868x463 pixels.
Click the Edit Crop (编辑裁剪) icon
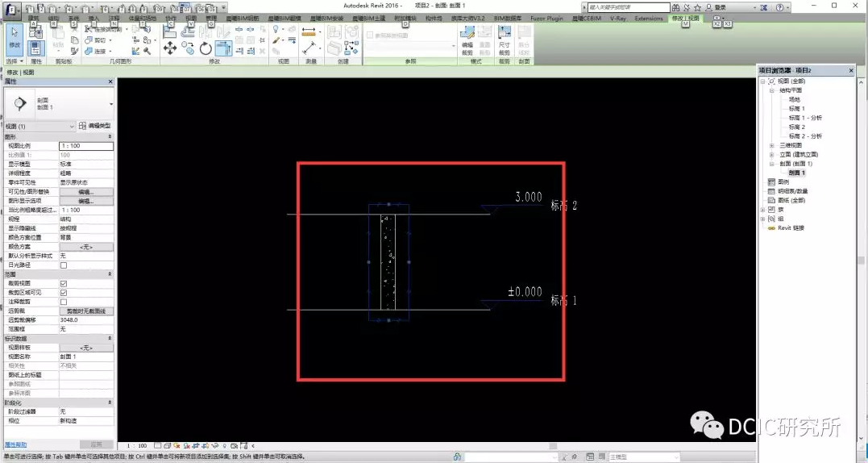(467, 36)
